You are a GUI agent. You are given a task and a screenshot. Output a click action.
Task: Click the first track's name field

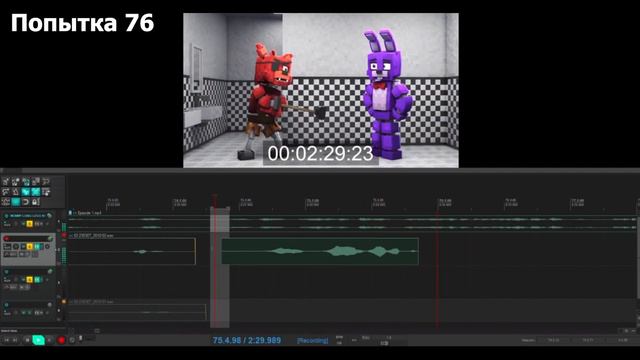tap(27, 215)
